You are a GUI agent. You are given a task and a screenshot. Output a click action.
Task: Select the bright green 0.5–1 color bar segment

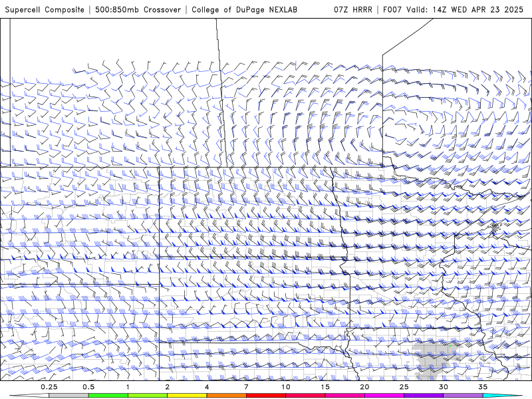108,396
